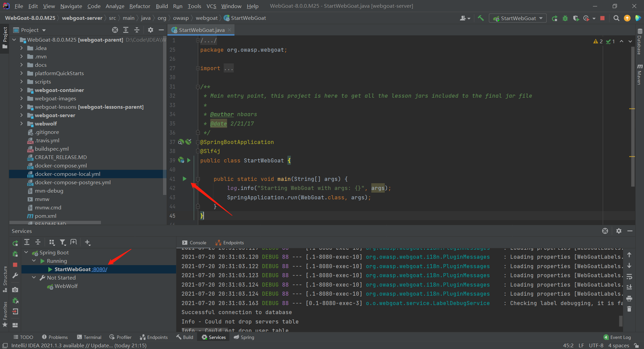Toggle soft-wrap in console output
644x349 pixels.
[629, 277]
